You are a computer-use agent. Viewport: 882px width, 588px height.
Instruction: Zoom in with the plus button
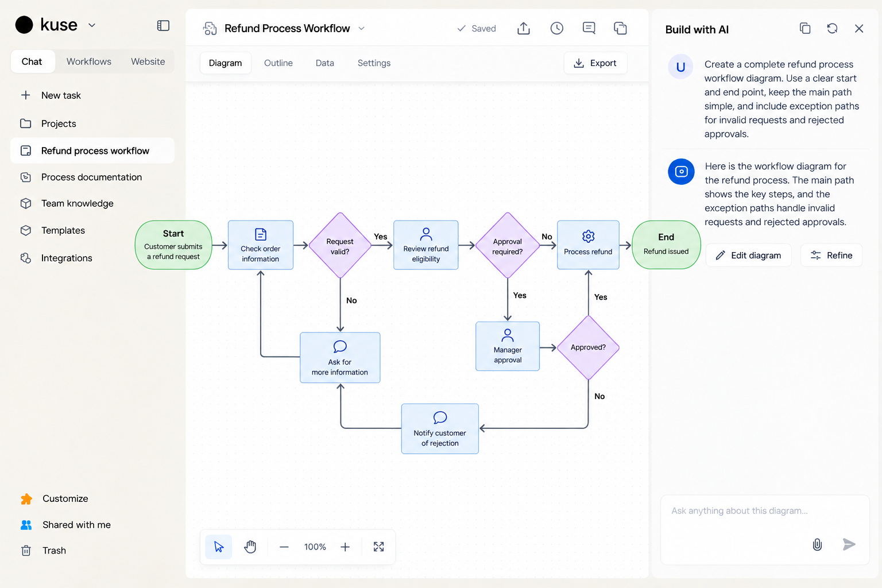(x=345, y=547)
